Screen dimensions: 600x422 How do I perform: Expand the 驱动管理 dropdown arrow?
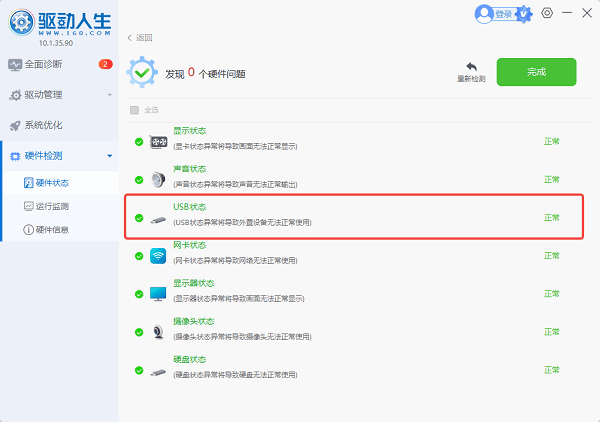click(x=110, y=95)
